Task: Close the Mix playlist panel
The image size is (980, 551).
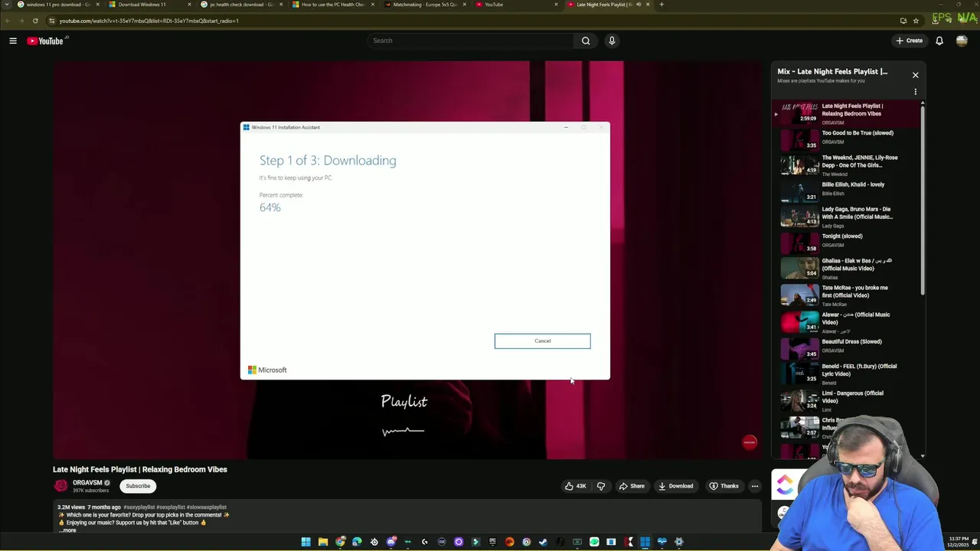Action: tap(915, 75)
